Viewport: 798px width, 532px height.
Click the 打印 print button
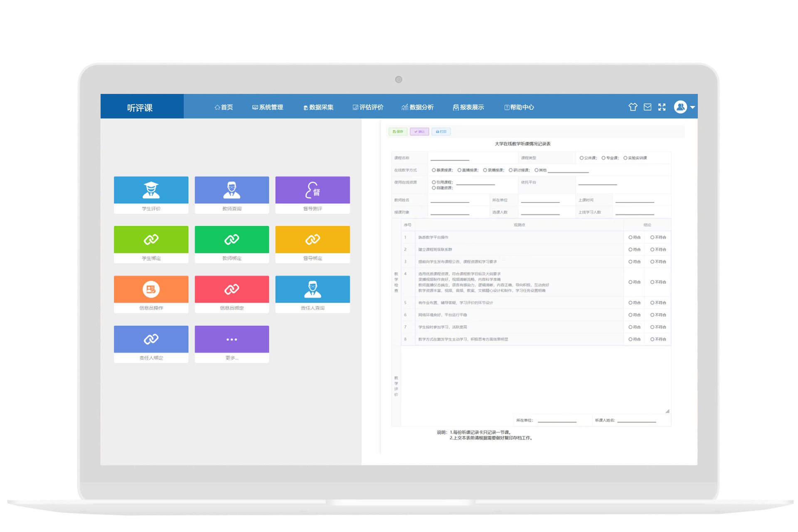pyautogui.click(x=441, y=132)
